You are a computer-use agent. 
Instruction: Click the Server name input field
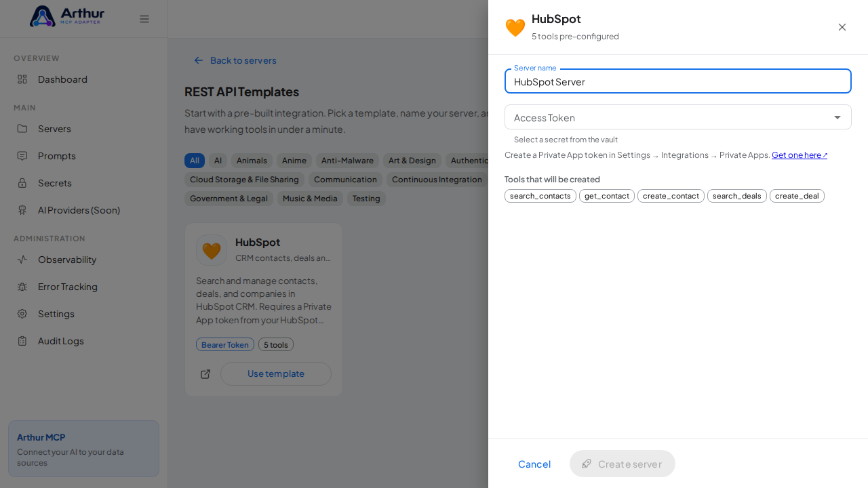pos(678,81)
